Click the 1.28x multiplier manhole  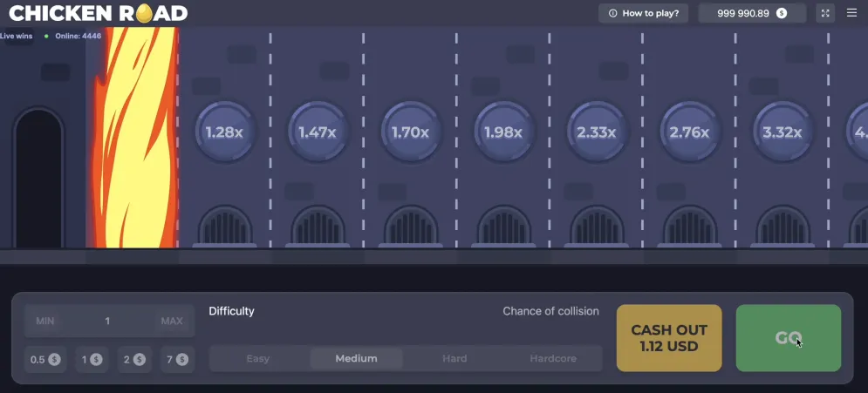point(224,132)
